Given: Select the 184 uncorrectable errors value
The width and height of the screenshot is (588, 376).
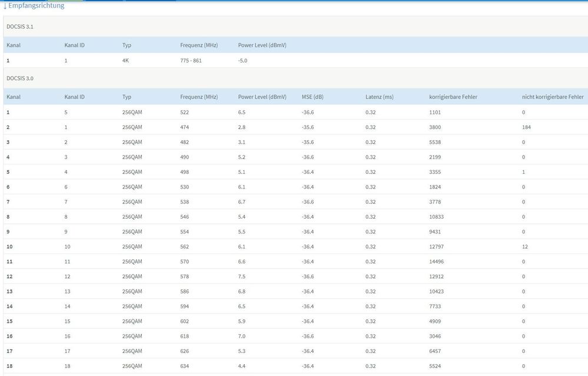Looking at the screenshot, I should tap(526, 127).
